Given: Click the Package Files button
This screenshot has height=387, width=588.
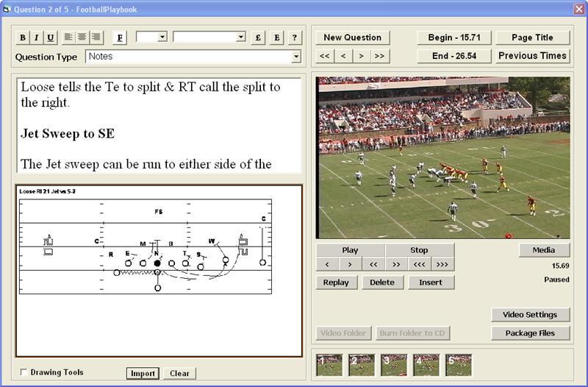Looking at the screenshot, I should tap(530, 333).
